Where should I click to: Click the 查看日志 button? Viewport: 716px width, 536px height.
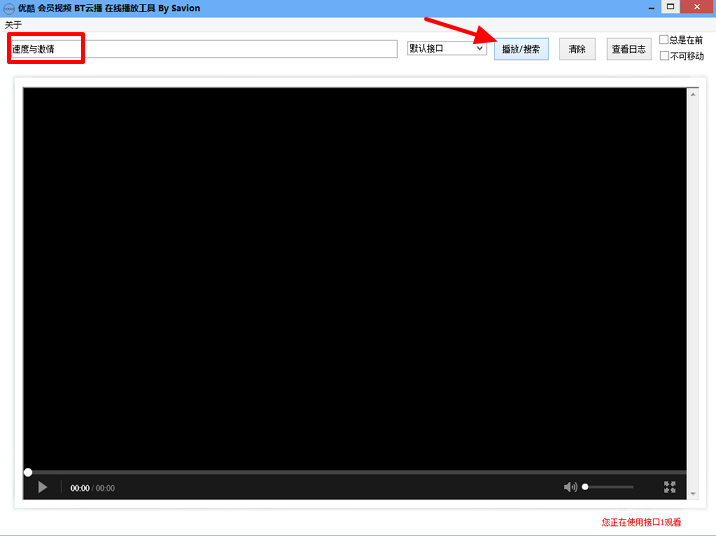point(629,49)
